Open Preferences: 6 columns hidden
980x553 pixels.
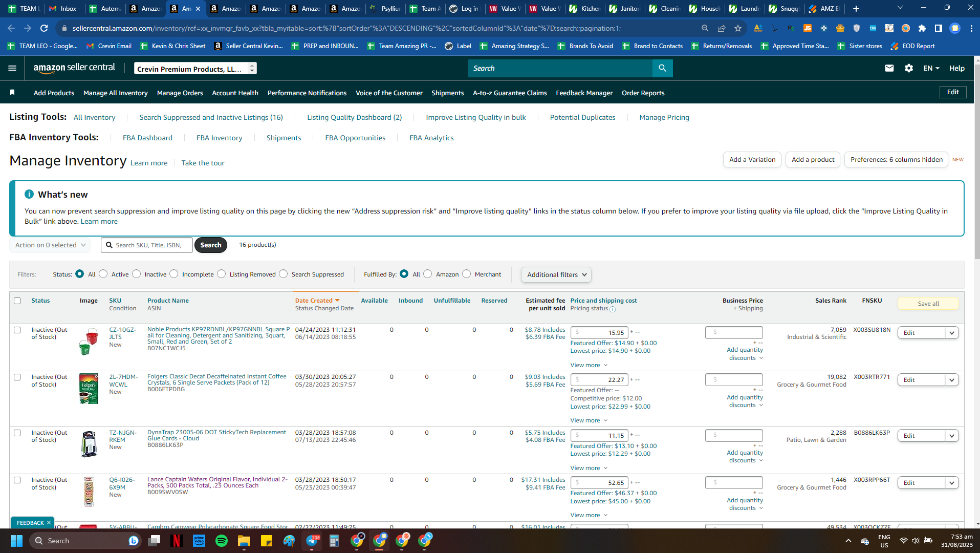click(x=897, y=160)
